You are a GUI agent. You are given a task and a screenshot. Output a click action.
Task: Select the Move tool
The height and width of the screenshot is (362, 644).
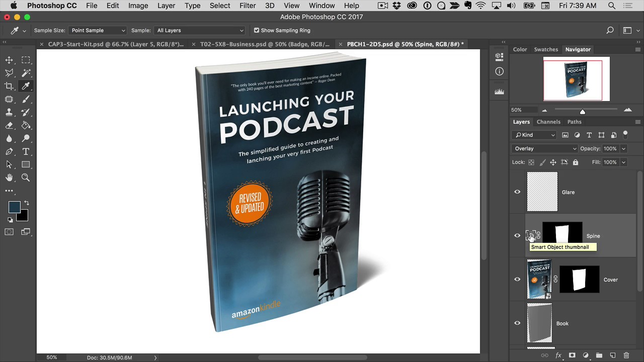point(9,60)
